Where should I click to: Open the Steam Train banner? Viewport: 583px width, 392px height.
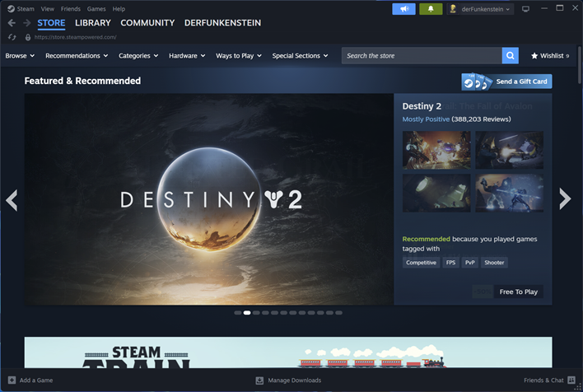pyautogui.click(x=288, y=352)
